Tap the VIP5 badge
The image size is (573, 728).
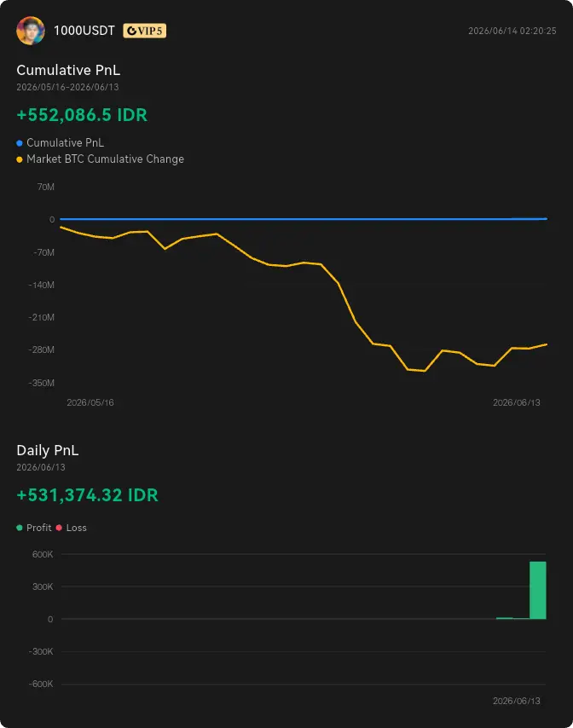(x=144, y=31)
